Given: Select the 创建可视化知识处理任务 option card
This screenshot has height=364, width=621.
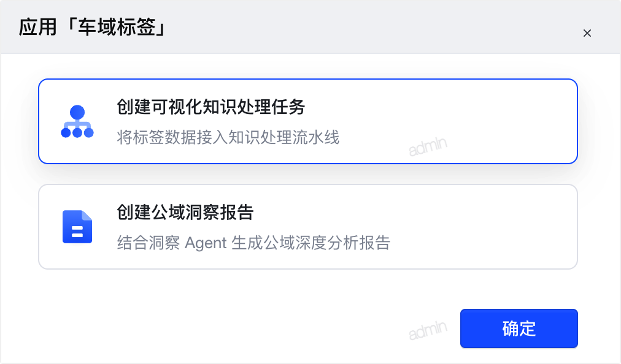Looking at the screenshot, I should click(x=307, y=121).
